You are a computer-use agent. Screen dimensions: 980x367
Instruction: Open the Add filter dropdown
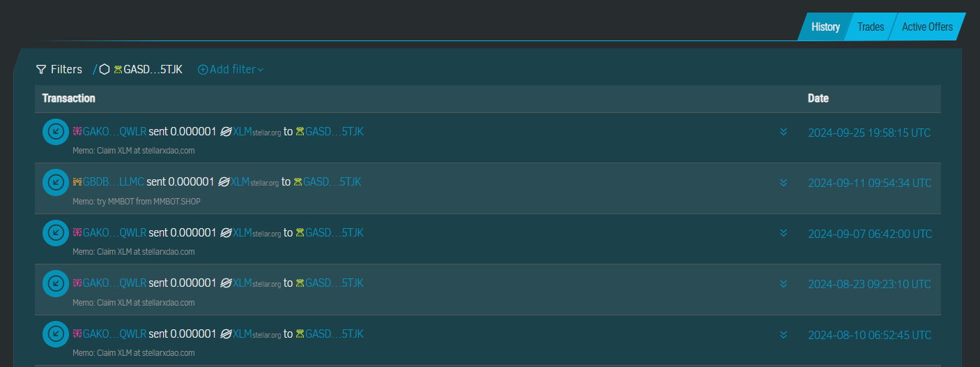coord(231,70)
